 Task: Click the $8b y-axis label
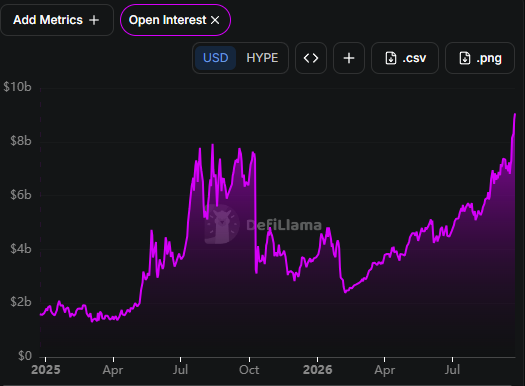click(21, 141)
